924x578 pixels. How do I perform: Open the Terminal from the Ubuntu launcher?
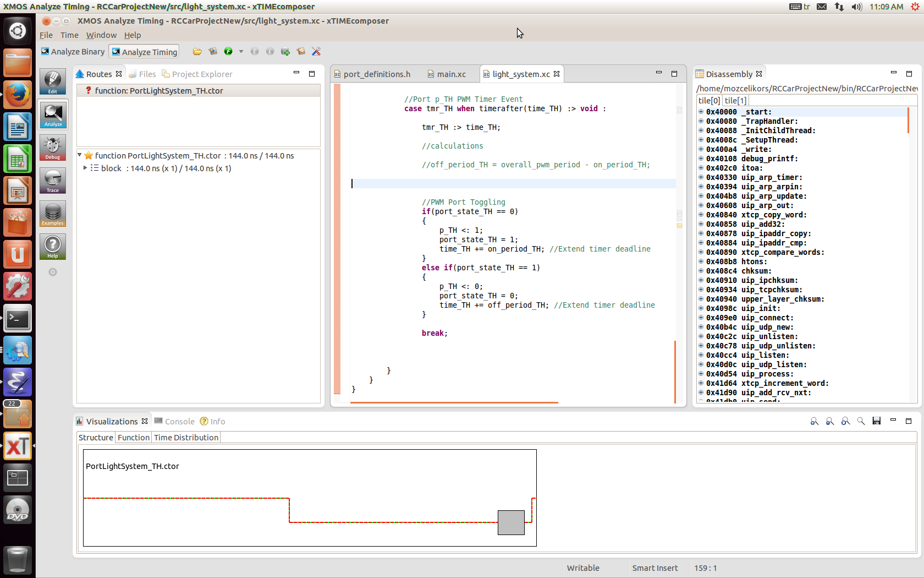18,319
